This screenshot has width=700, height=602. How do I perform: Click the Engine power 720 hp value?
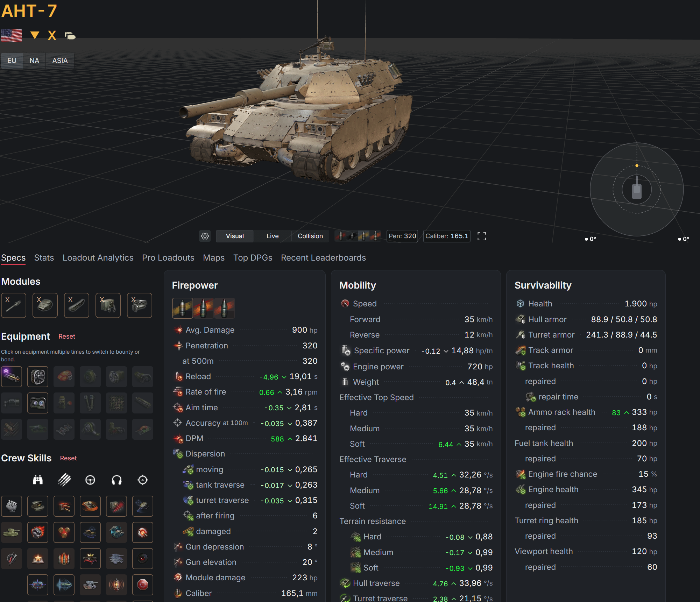pos(480,367)
